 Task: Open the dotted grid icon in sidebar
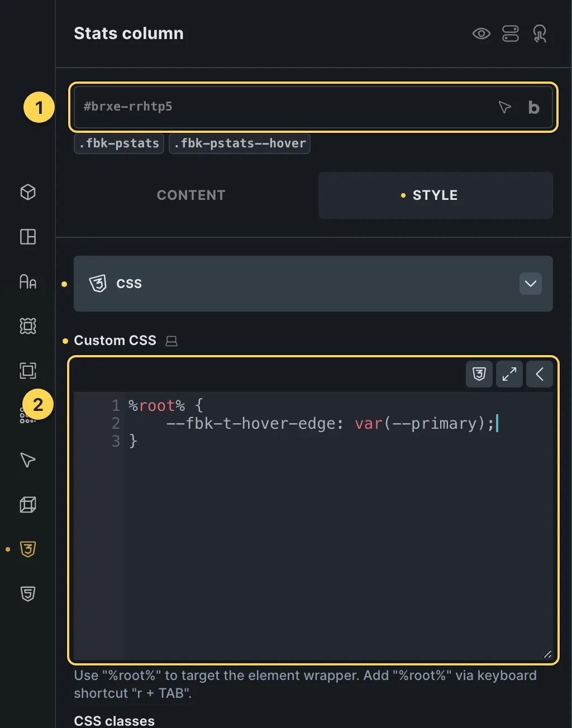click(27, 416)
